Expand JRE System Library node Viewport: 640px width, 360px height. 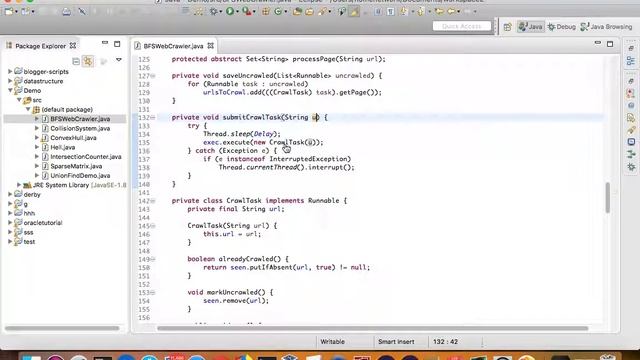click(19, 185)
